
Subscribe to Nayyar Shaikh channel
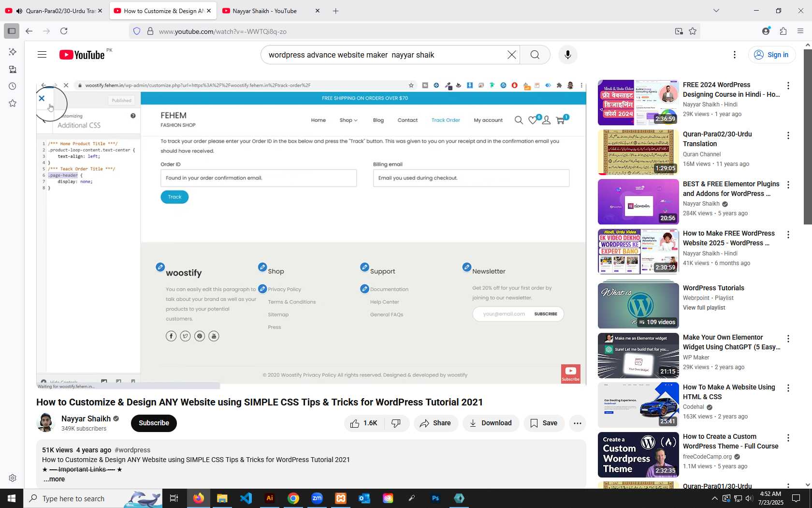(x=154, y=423)
